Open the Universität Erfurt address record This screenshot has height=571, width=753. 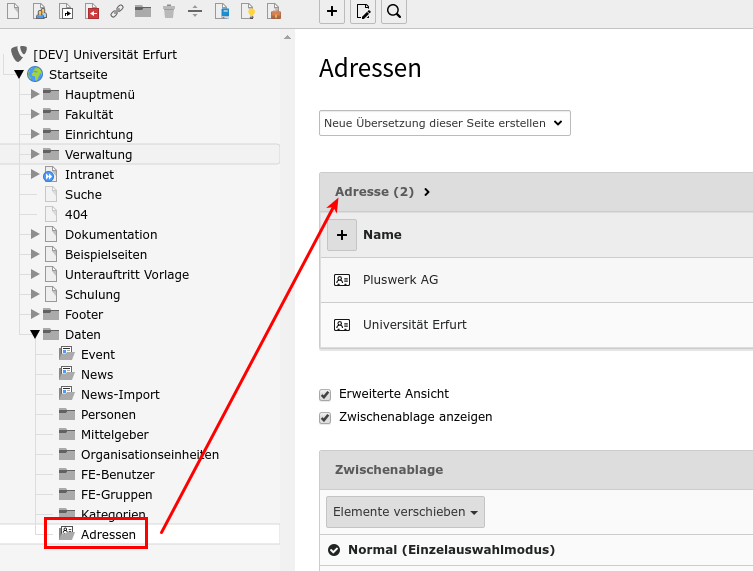(414, 325)
